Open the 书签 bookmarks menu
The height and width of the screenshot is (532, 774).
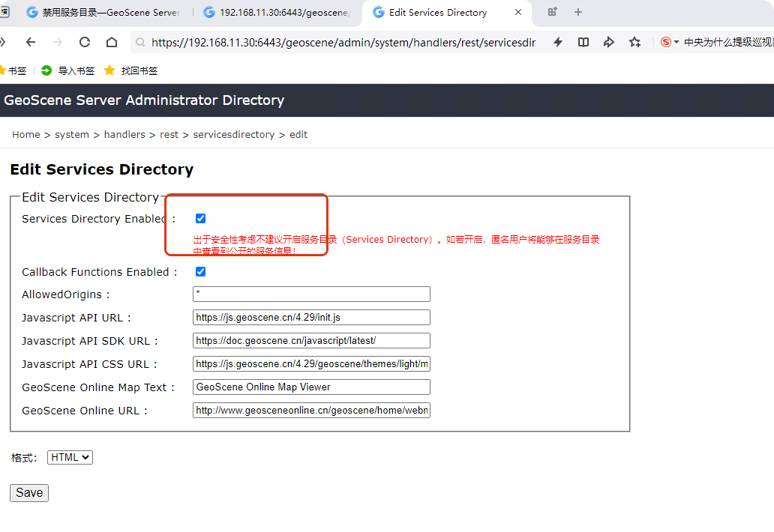click(13, 71)
